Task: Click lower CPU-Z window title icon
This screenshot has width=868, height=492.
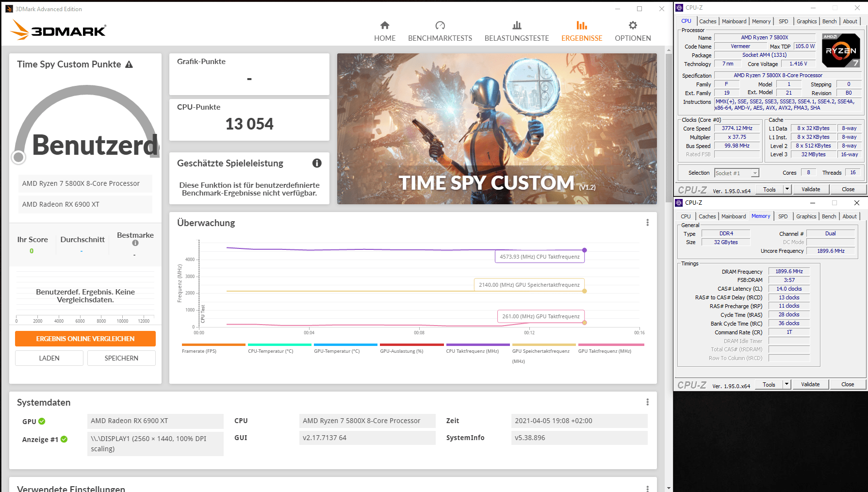Action: click(x=679, y=203)
